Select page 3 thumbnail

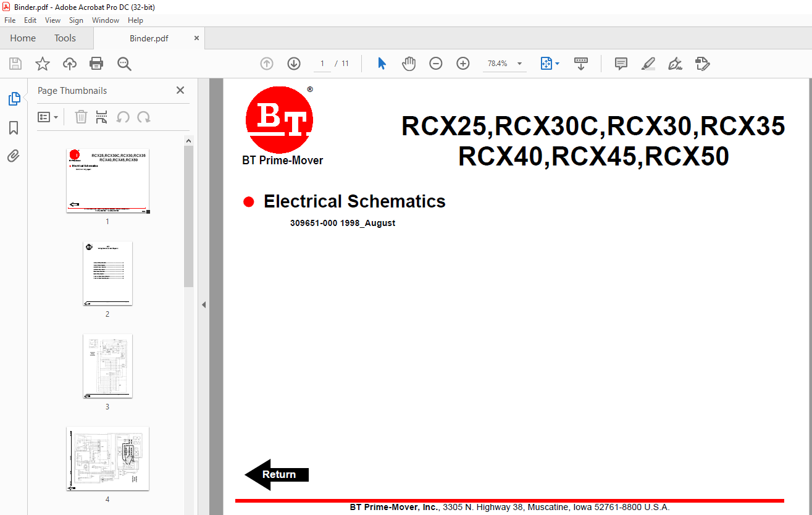(x=107, y=366)
